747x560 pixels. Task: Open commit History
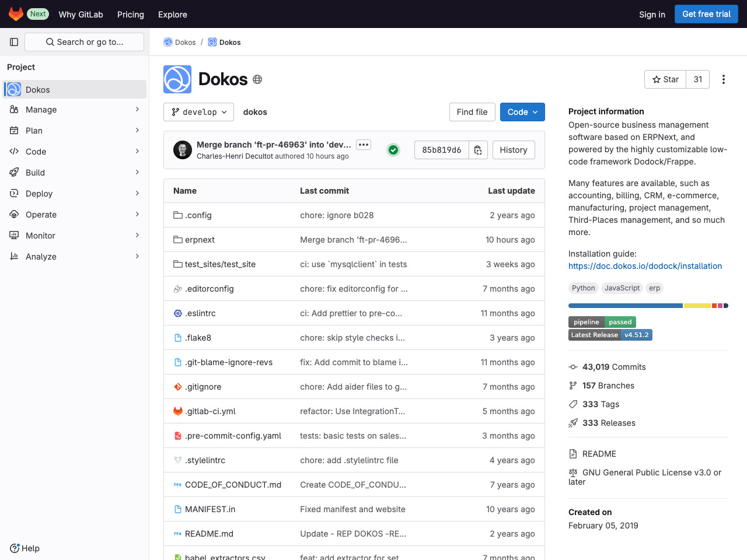pos(514,150)
